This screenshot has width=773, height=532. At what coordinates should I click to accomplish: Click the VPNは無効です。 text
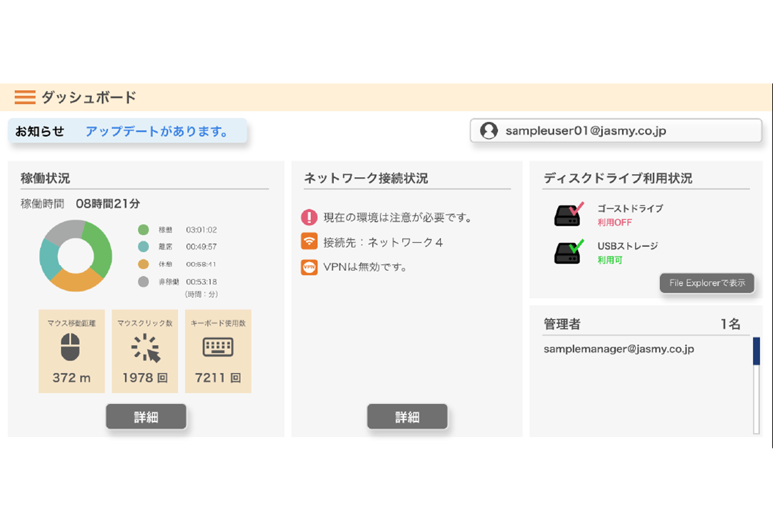pos(365,267)
